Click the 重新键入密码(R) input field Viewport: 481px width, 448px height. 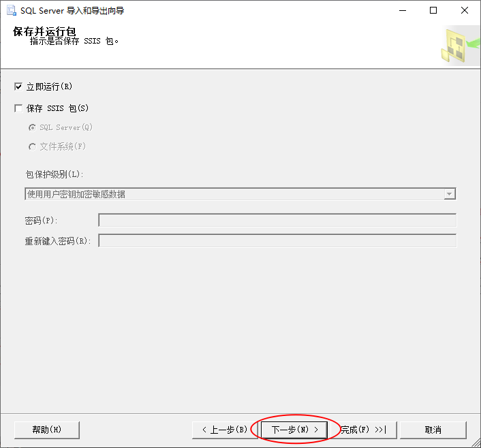277,241
